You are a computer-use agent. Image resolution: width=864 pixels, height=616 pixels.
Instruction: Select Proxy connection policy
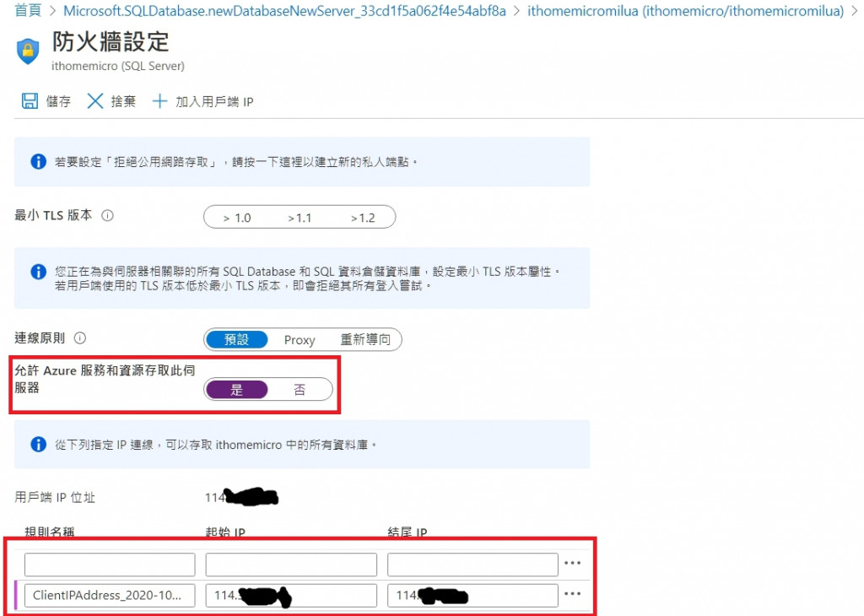(x=300, y=340)
